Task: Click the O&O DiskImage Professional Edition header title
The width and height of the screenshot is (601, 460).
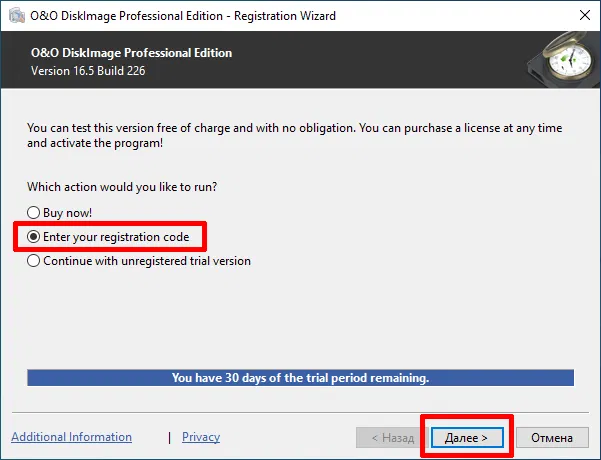Action: tap(131, 53)
